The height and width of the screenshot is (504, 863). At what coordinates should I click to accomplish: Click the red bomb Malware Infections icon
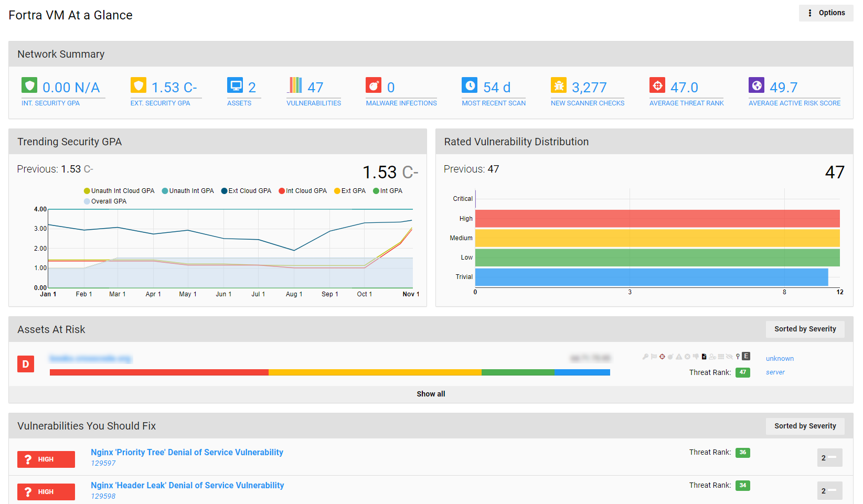374,85
